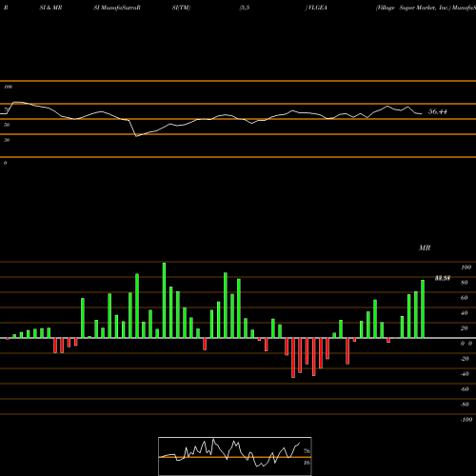Click the -100 label on MR axis
476x476 pixels.
coord(466,420)
